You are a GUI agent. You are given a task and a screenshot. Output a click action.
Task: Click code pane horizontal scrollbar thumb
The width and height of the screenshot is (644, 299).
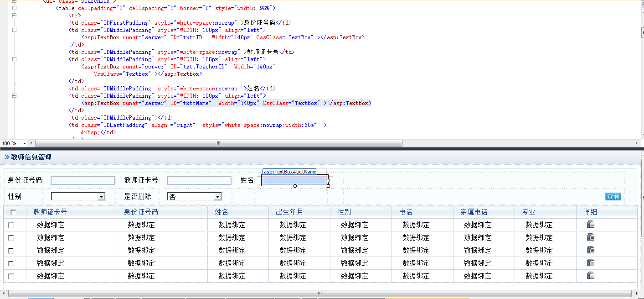[x=219, y=143]
